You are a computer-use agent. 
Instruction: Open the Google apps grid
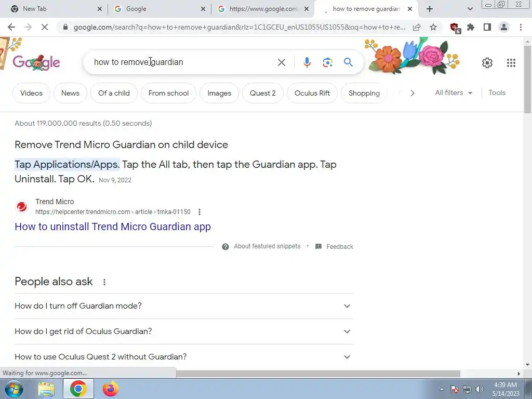pyautogui.click(x=511, y=63)
